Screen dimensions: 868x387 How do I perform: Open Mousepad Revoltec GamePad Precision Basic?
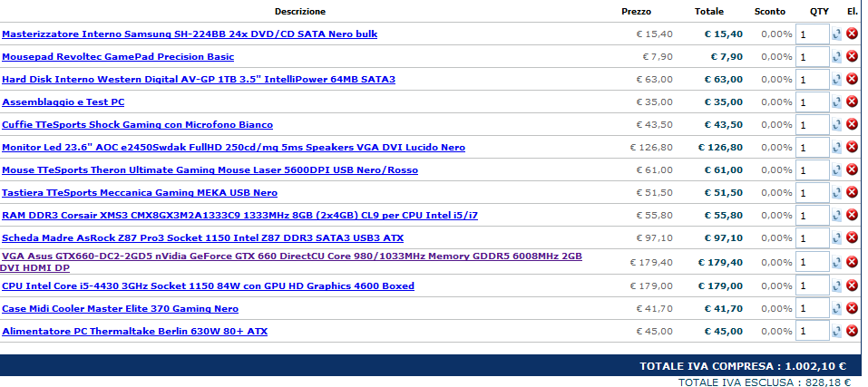[x=118, y=57]
